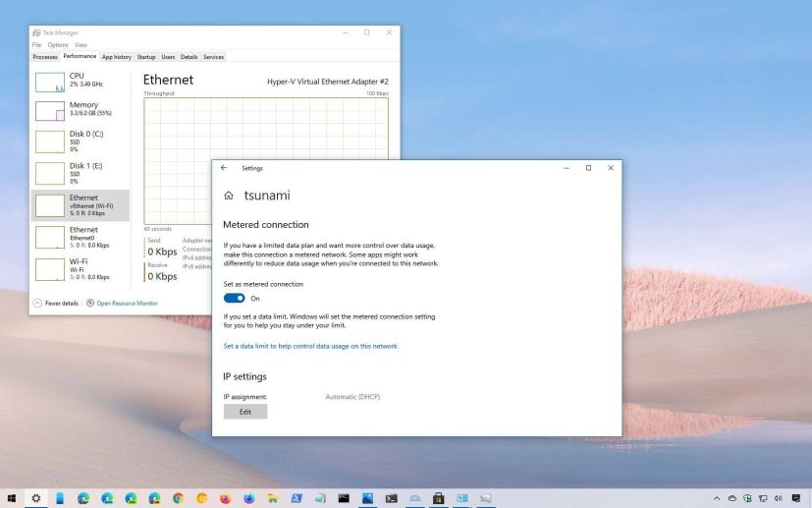The height and width of the screenshot is (508, 812).
Task: Click the Receive '0 Kbps' value
Action: coord(162,277)
